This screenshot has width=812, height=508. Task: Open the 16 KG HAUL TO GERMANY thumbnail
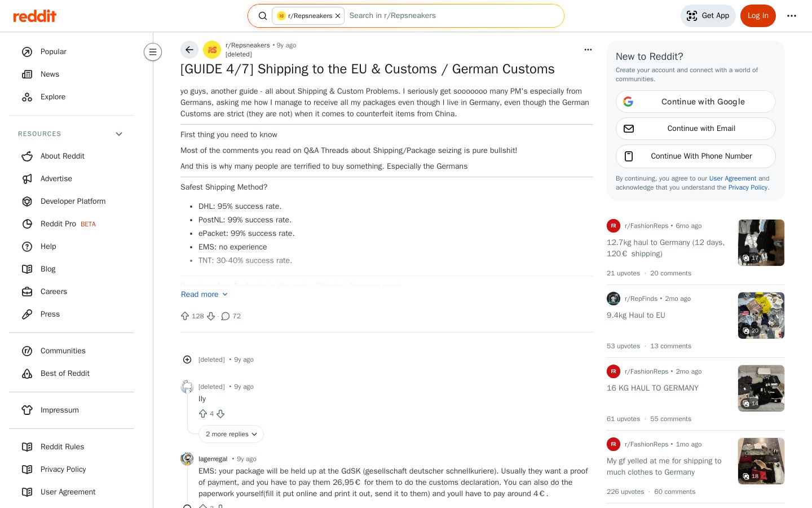click(x=761, y=388)
